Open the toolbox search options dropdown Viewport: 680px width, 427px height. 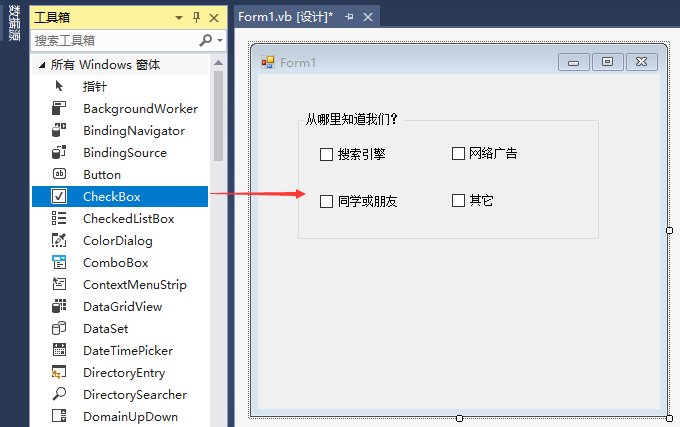[220, 40]
